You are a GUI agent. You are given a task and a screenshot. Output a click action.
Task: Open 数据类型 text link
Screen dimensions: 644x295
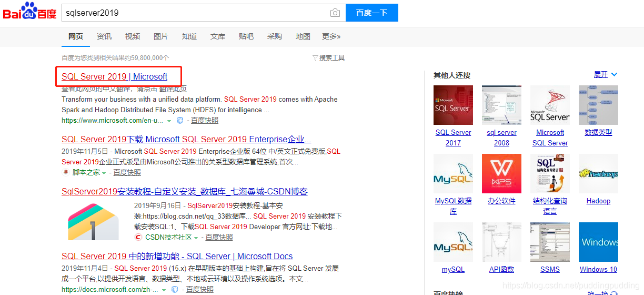(x=598, y=132)
